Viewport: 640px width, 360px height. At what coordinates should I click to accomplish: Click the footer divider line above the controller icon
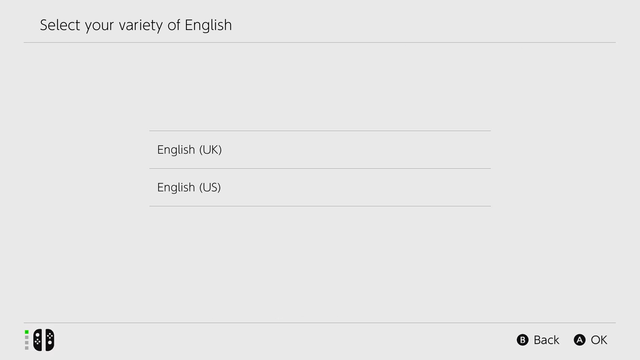320,323
